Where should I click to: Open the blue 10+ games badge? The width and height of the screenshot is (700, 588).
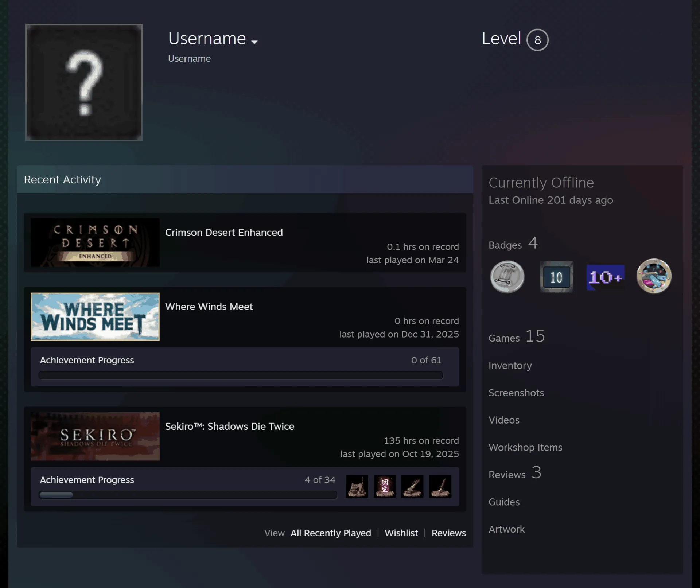605,277
